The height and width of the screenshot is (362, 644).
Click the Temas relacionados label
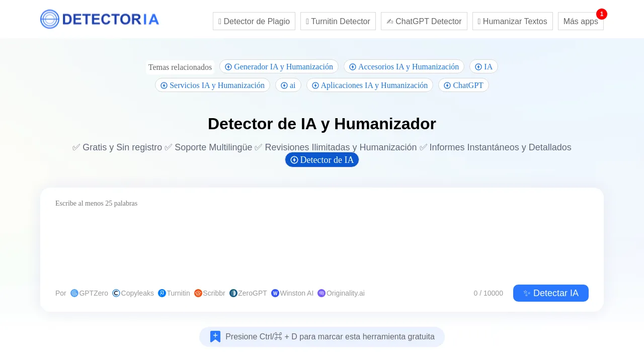coord(180,67)
